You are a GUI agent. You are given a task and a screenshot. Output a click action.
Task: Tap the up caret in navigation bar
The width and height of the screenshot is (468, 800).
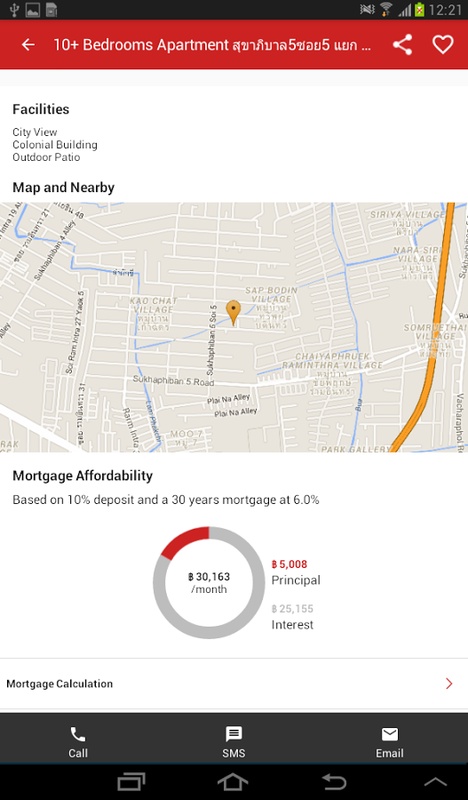(435, 782)
